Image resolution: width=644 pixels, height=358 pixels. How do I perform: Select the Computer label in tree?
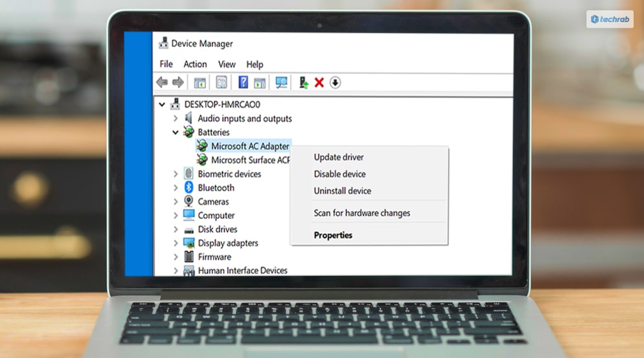[x=216, y=215]
